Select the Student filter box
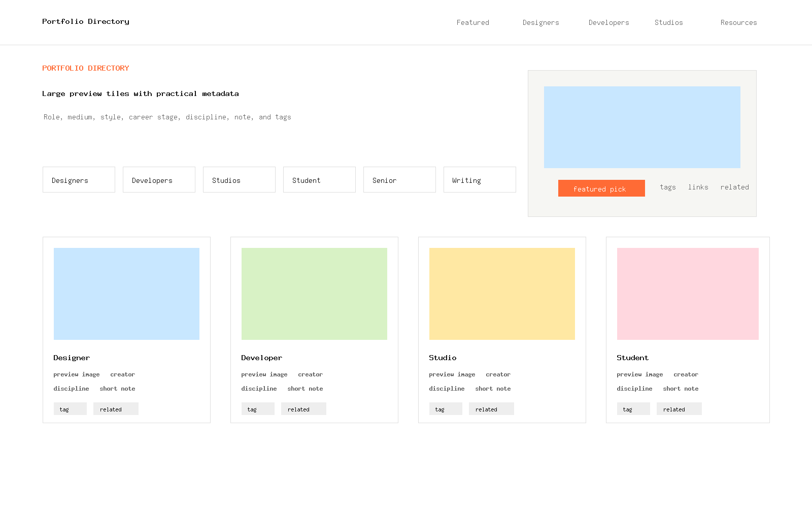The height and width of the screenshot is (508, 812). [319, 180]
